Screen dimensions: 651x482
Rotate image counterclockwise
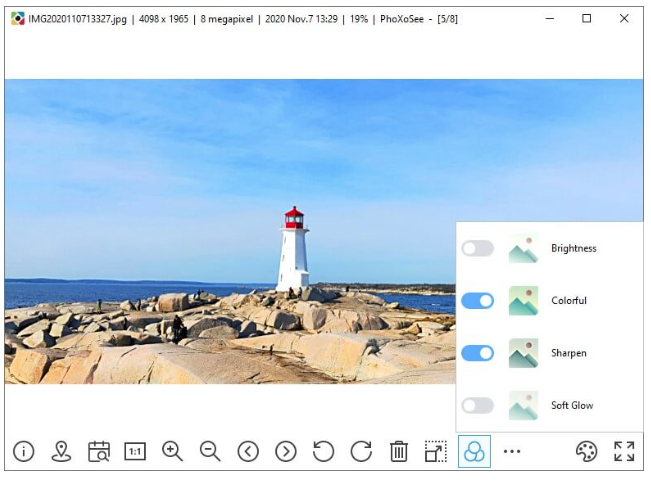pyautogui.click(x=323, y=452)
